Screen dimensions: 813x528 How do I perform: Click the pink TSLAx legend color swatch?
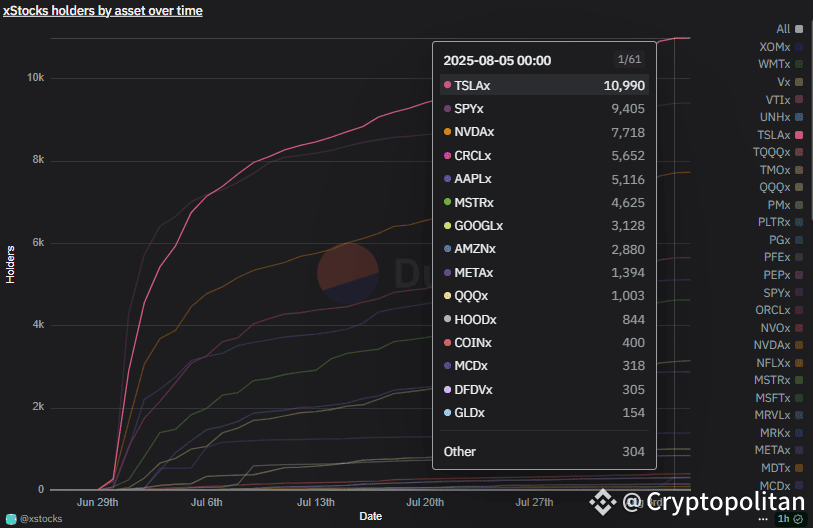[799, 135]
